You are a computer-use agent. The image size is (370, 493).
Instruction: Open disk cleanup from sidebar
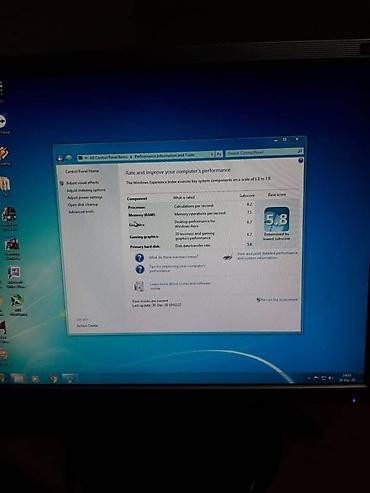click(x=83, y=205)
